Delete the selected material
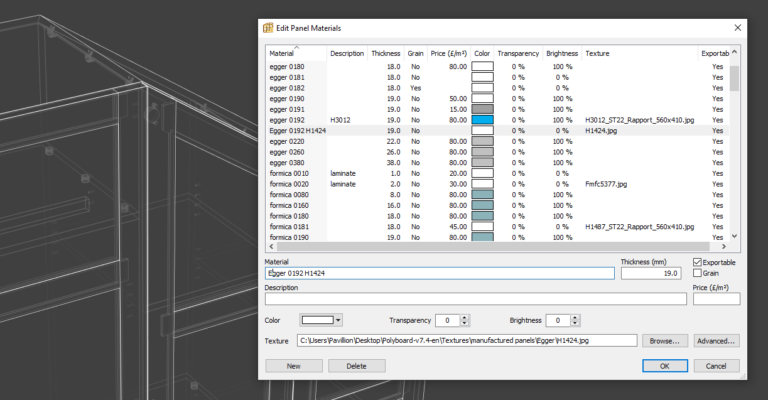Screen dimensions: 768x400 (x=356, y=366)
